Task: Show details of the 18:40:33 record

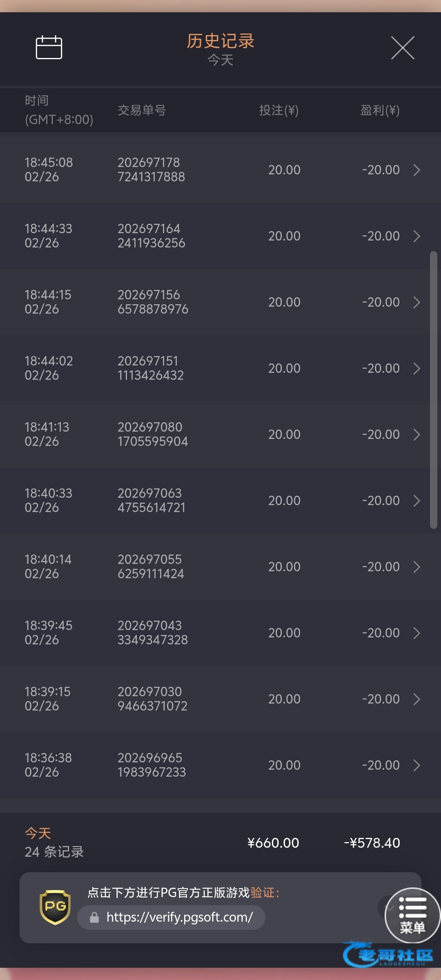Action: [416, 501]
